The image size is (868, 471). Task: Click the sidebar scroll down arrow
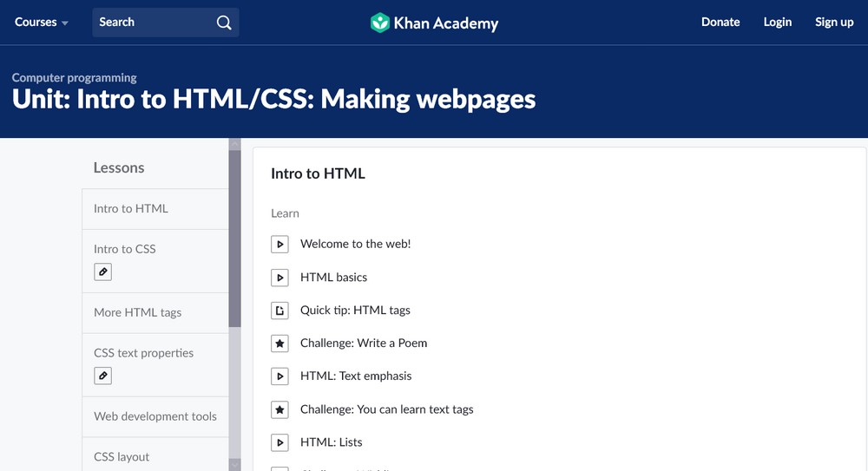[x=234, y=465]
